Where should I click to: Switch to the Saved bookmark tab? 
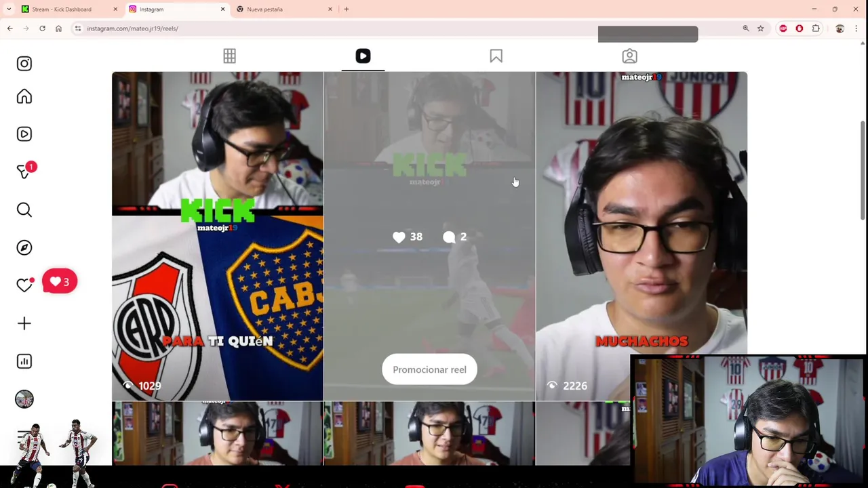(x=496, y=56)
